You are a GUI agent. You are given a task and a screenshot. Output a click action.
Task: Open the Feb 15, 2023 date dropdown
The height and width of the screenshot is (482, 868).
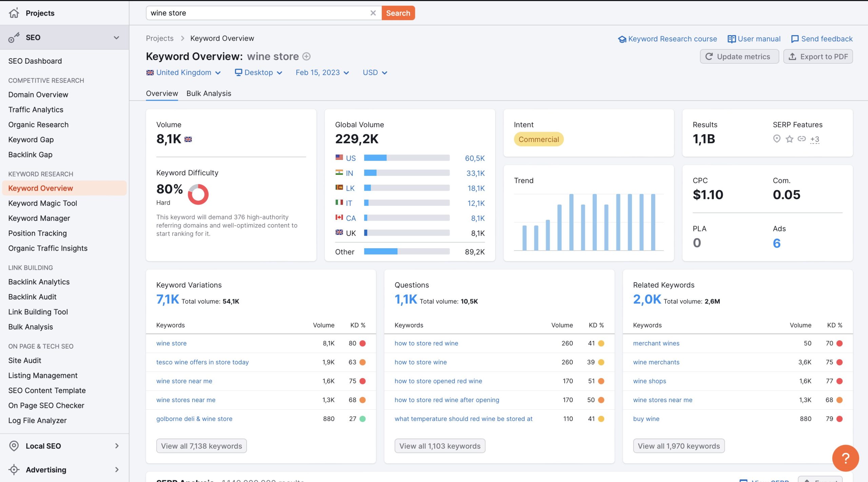click(322, 72)
